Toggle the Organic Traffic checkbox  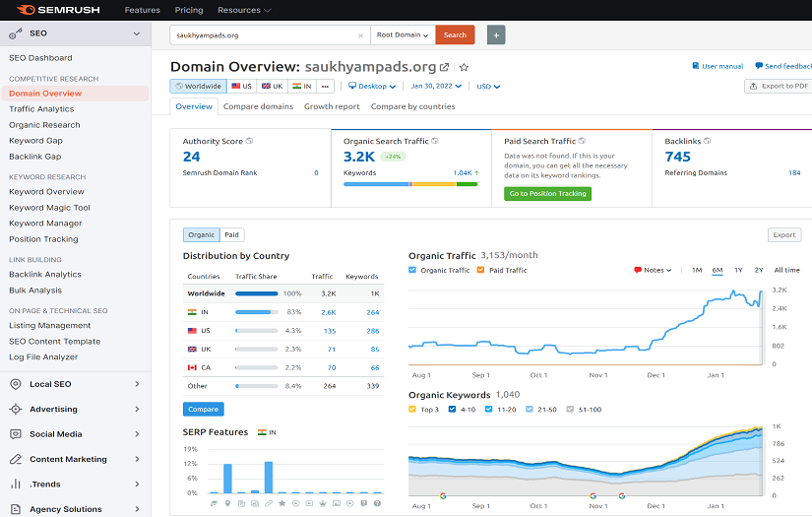(412, 270)
